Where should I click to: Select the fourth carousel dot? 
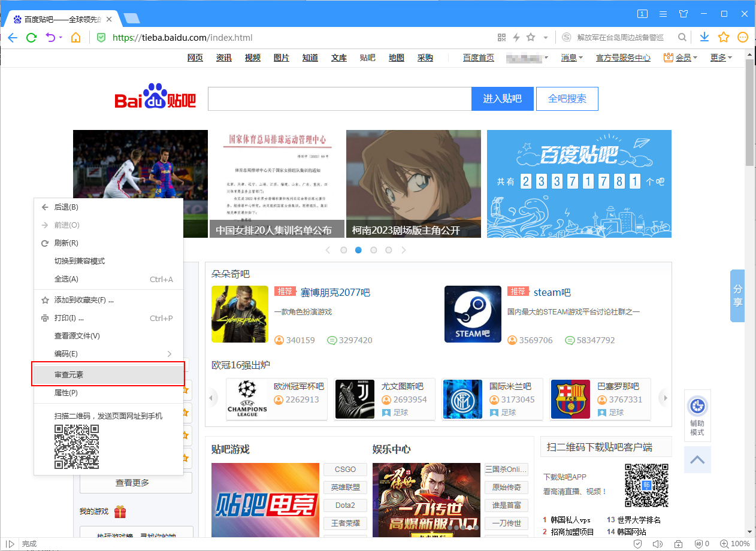pos(389,250)
